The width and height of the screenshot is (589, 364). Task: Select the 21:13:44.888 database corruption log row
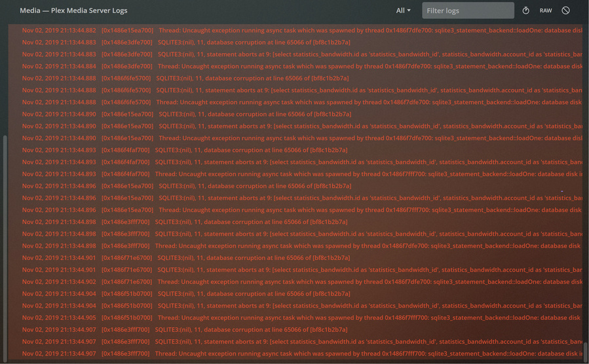[295, 79]
